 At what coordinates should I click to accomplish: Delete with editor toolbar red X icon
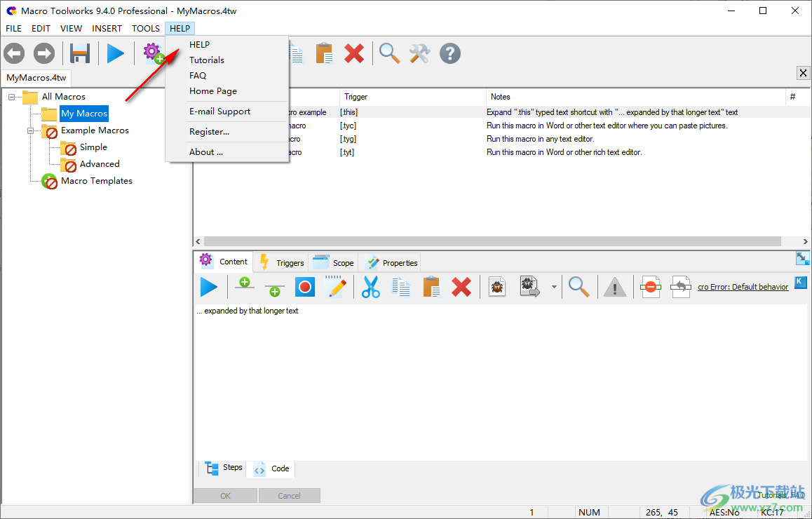461,287
